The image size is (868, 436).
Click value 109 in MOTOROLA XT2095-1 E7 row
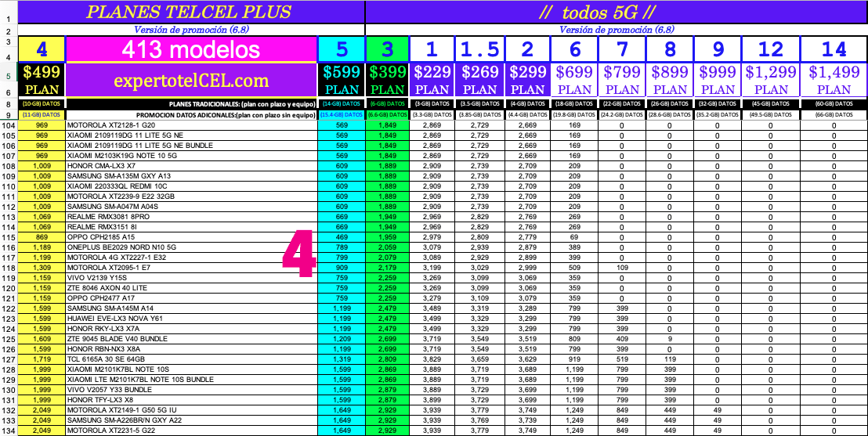click(622, 267)
